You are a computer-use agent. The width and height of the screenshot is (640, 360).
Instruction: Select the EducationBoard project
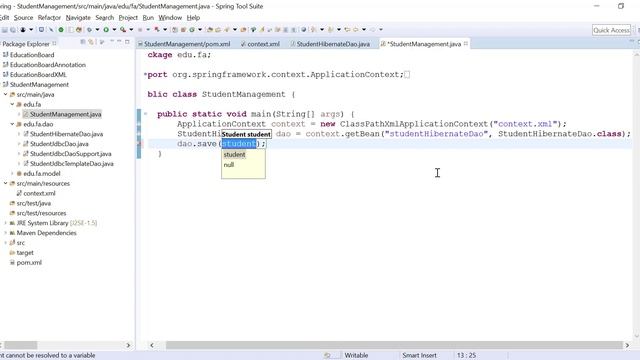coord(32,55)
